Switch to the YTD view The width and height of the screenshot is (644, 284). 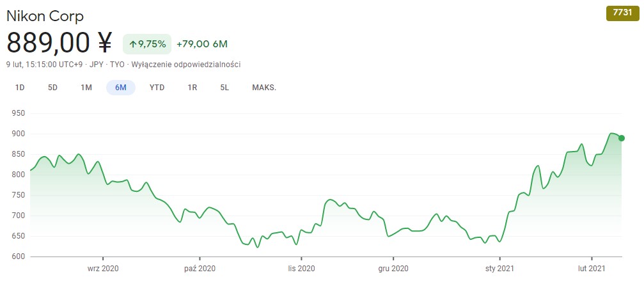[x=157, y=88]
